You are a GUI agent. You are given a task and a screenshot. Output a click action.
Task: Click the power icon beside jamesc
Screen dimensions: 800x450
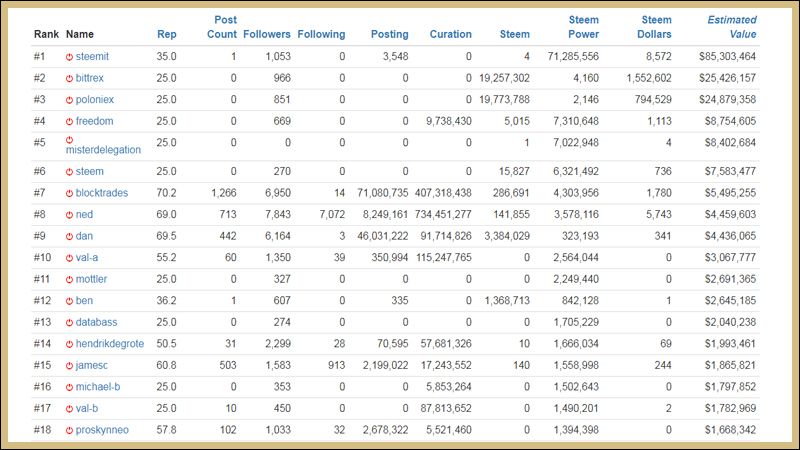69,366
